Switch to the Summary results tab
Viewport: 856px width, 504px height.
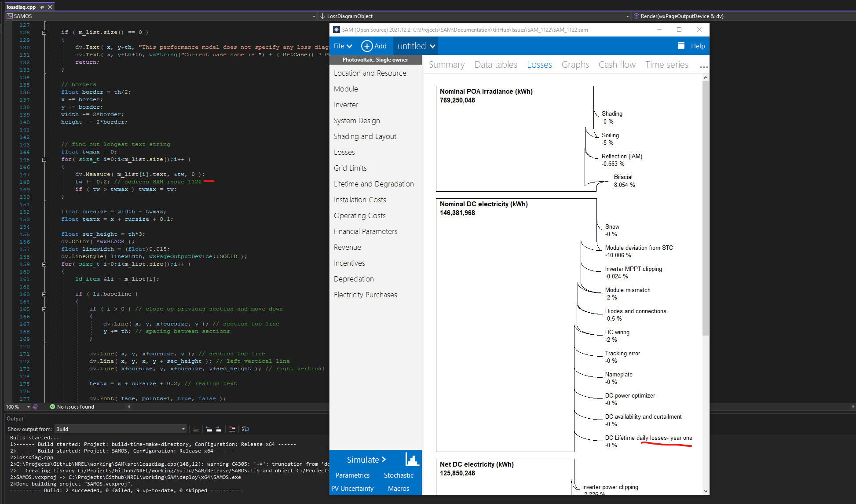coord(446,65)
